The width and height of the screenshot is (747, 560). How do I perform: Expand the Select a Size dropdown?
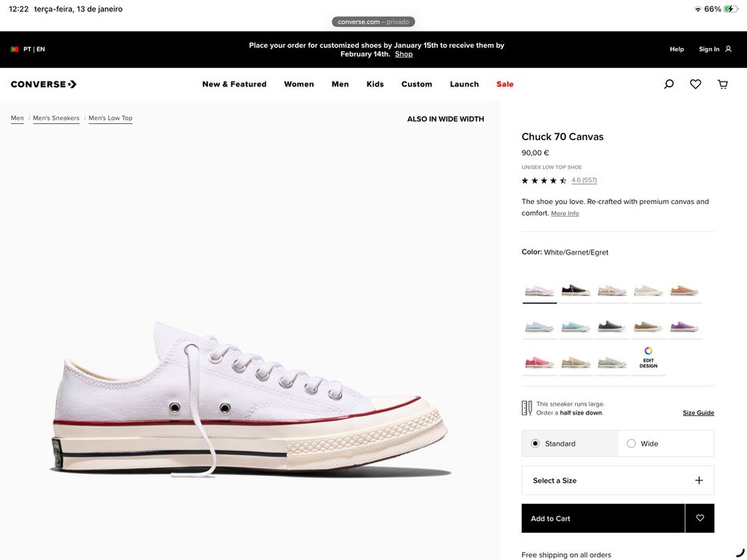[618, 481]
